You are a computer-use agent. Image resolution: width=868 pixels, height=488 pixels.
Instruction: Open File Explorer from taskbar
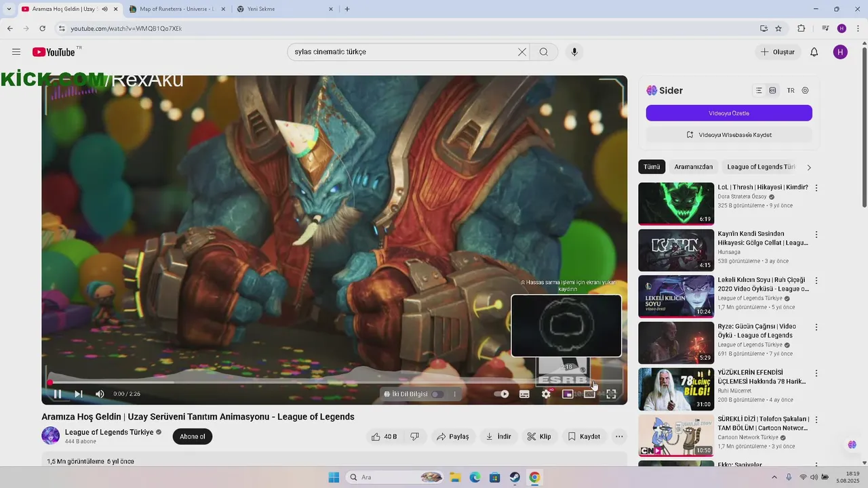456,477
